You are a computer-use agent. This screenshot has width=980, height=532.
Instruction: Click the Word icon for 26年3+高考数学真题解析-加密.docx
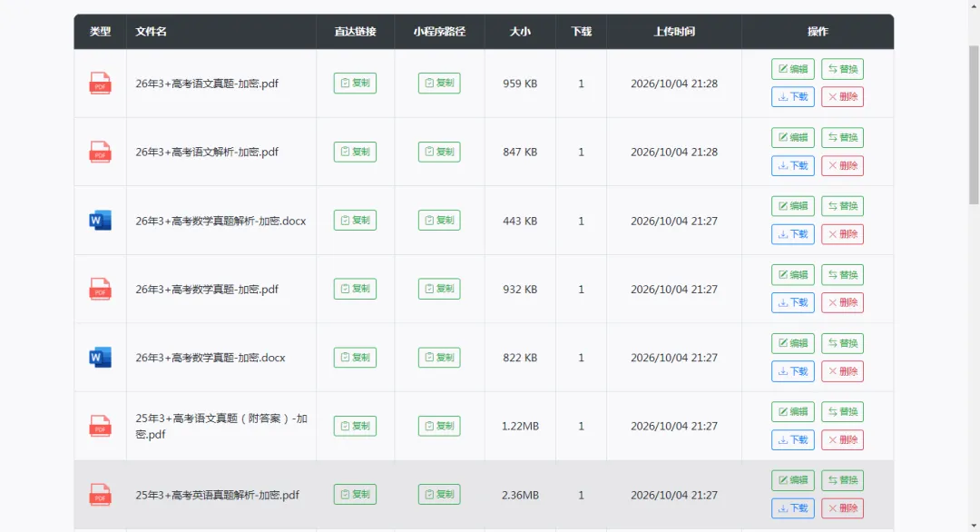pos(100,220)
